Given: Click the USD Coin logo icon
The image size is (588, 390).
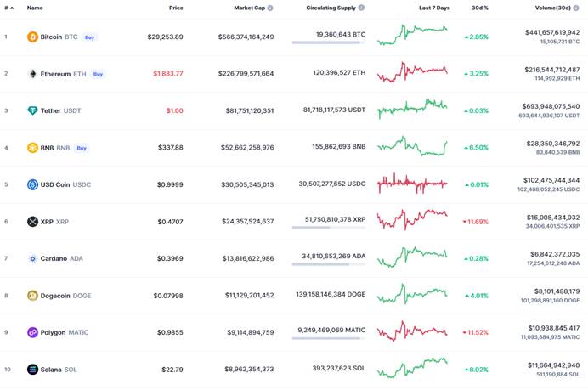Looking at the screenshot, I should click(x=32, y=184).
